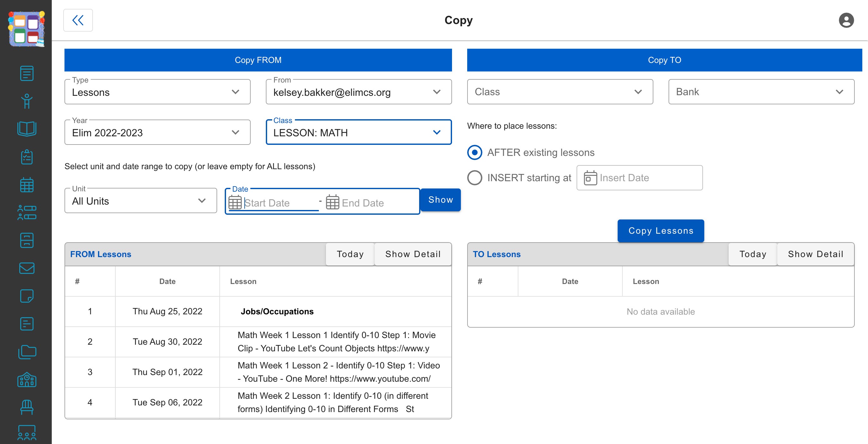Expand the Type dropdown showing Lessons
Image resolution: width=868 pixels, height=444 pixels.
click(157, 92)
